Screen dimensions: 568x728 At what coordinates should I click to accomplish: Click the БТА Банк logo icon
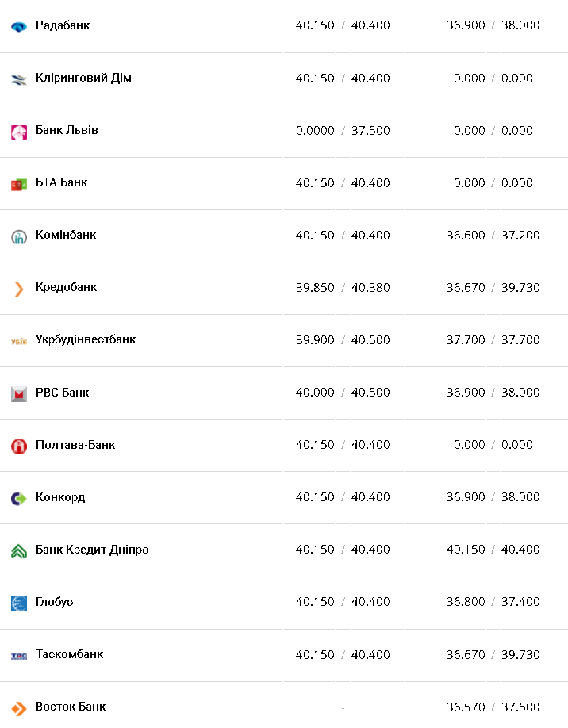click(x=19, y=184)
